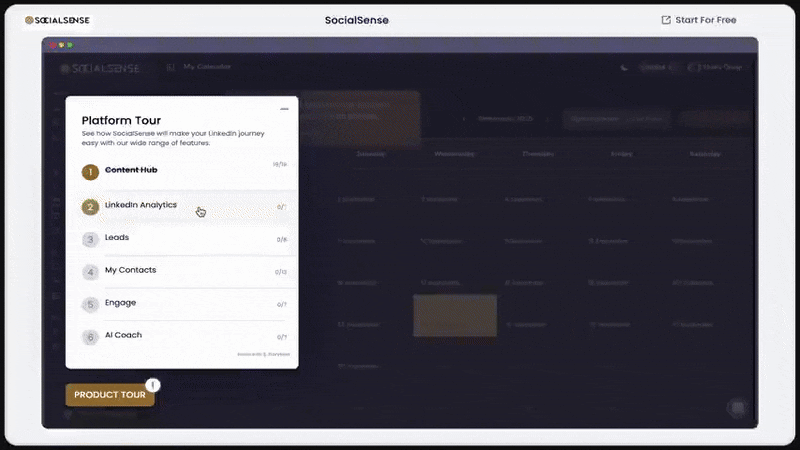
Task: Click the SocialSense page title text
Action: (357, 20)
